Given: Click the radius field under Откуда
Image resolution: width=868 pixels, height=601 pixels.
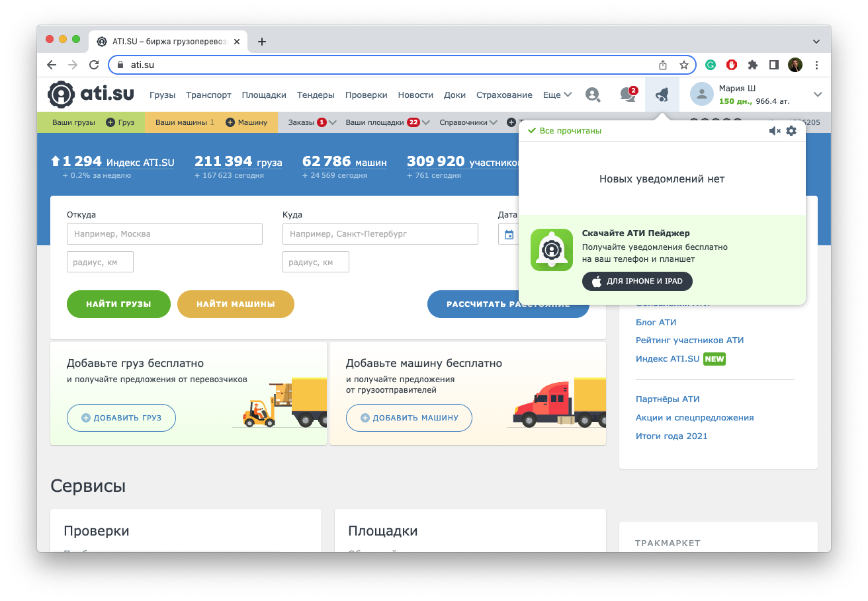Looking at the screenshot, I should pos(100,262).
